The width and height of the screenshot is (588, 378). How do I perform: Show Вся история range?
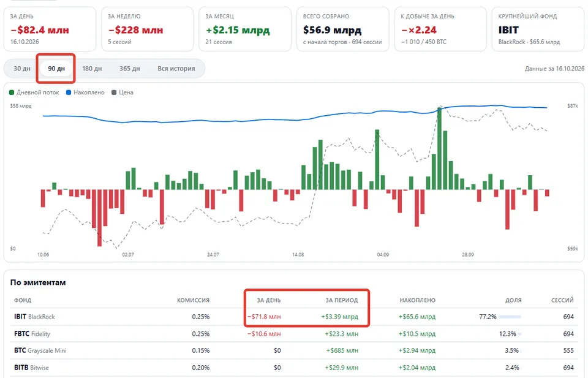tap(176, 69)
